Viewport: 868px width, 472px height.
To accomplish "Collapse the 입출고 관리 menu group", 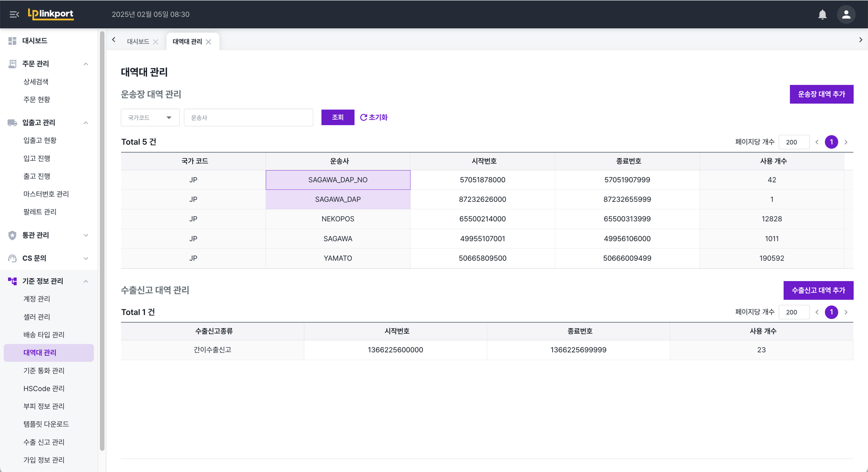I will pos(86,123).
